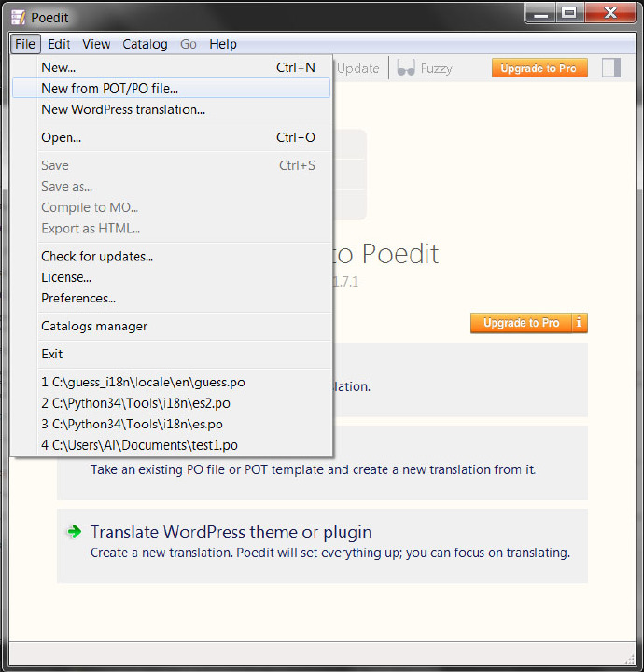The height and width of the screenshot is (672, 644).
Task: Click 'Take an existing PO file' description
Action: tap(314, 469)
